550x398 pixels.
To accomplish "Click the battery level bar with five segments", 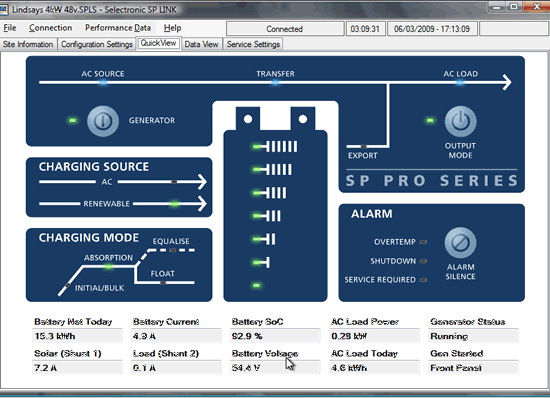I will 272,170.
